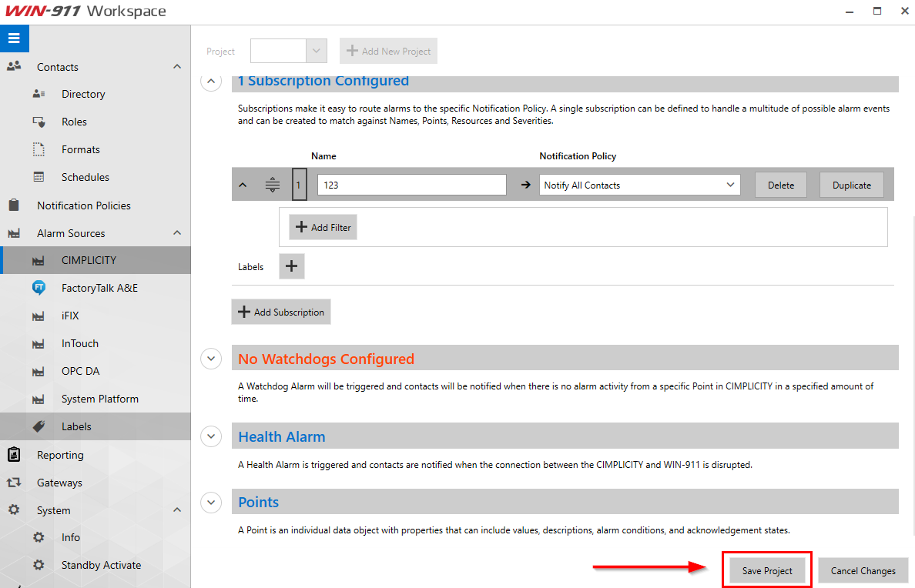Click the Standby Activate gear icon
Image resolution: width=915 pixels, height=588 pixels.
(x=39, y=565)
